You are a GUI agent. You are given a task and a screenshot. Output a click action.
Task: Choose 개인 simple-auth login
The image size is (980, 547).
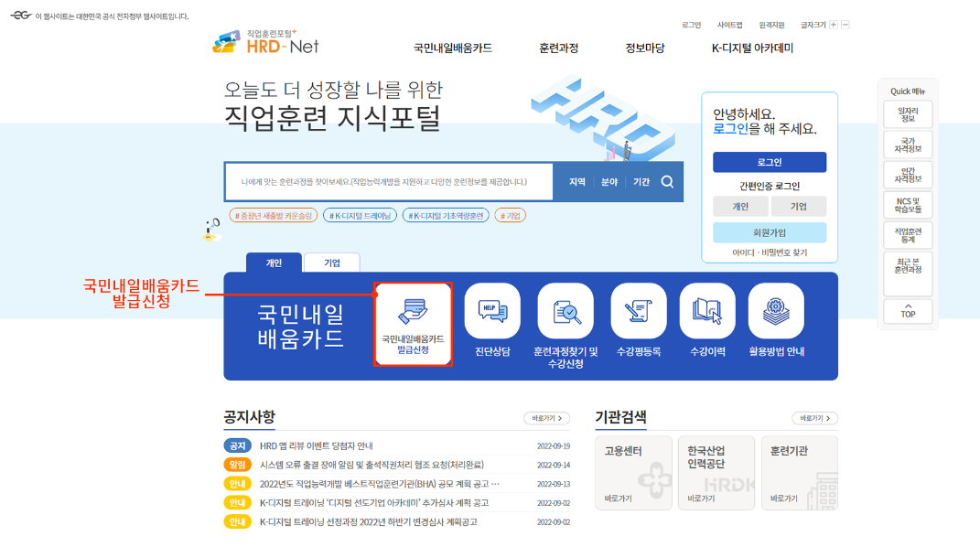point(740,206)
